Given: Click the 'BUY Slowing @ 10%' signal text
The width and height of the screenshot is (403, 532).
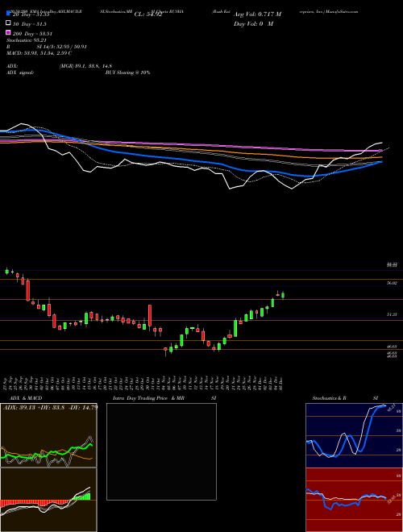Looking at the screenshot, I should tap(127, 73).
